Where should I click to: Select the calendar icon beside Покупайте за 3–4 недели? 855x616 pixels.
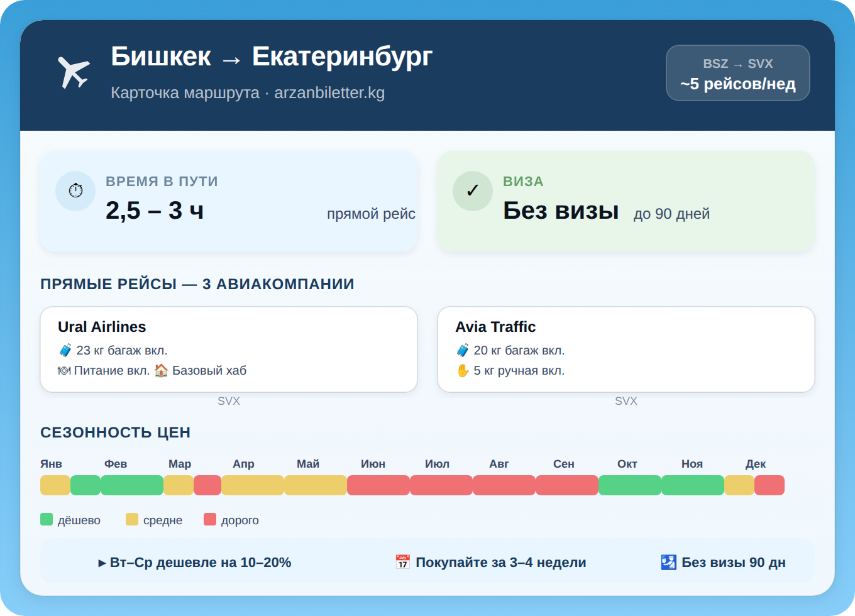tap(402, 561)
